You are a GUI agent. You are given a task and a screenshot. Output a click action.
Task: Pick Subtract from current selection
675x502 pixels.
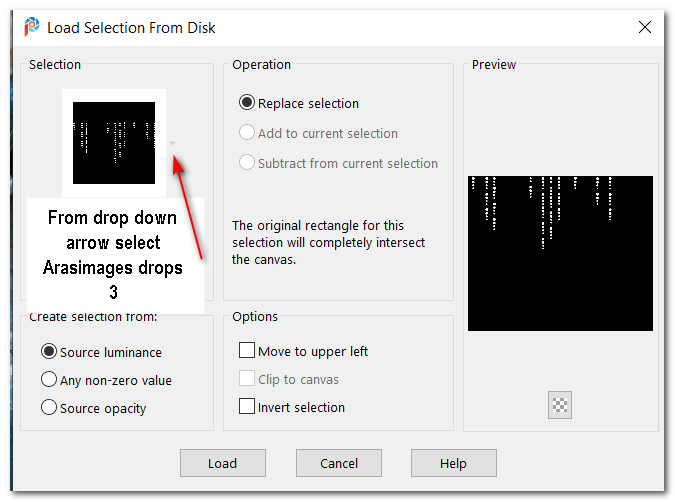tap(247, 163)
